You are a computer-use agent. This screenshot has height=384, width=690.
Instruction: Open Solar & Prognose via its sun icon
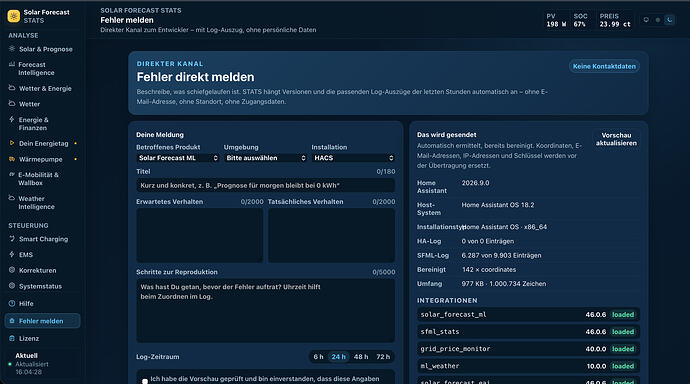pos(12,49)
